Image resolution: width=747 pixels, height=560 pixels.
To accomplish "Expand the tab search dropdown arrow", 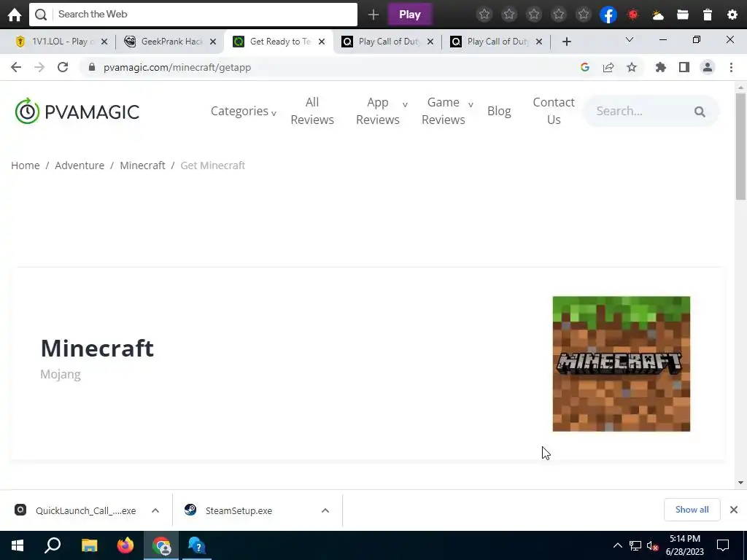I will (x=630, y=40).
